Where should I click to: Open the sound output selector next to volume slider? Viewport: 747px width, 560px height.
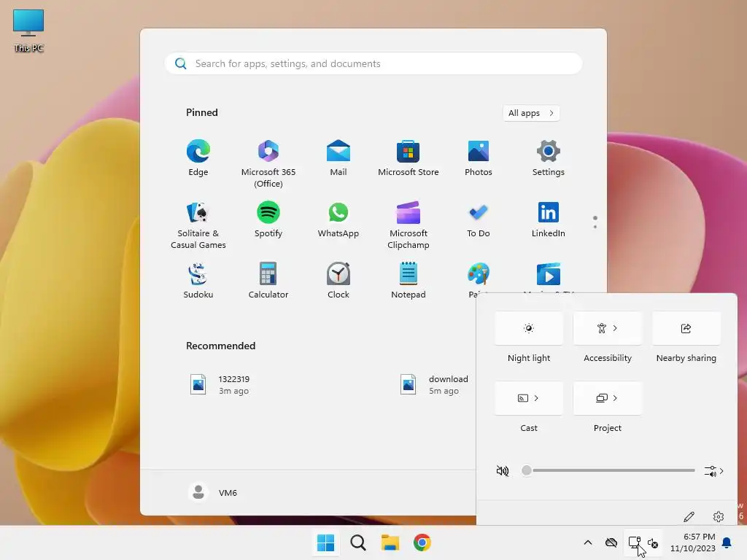(713, 471)
